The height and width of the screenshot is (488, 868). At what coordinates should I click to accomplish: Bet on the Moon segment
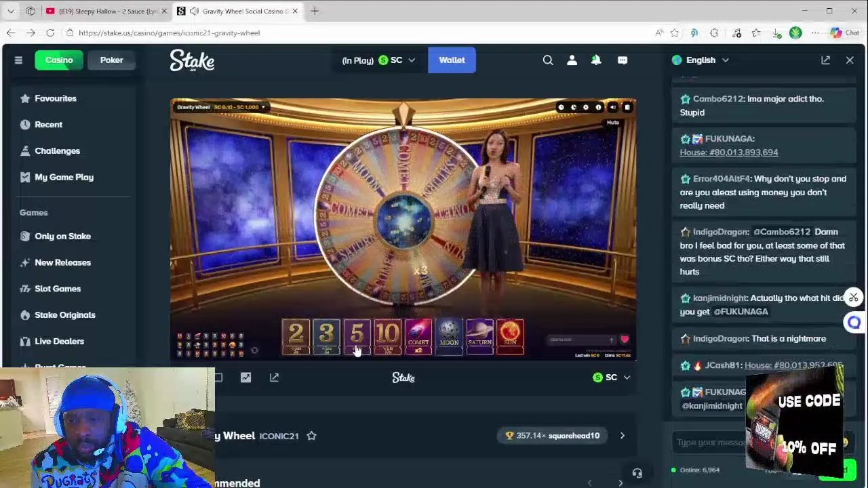coord(449,337)
